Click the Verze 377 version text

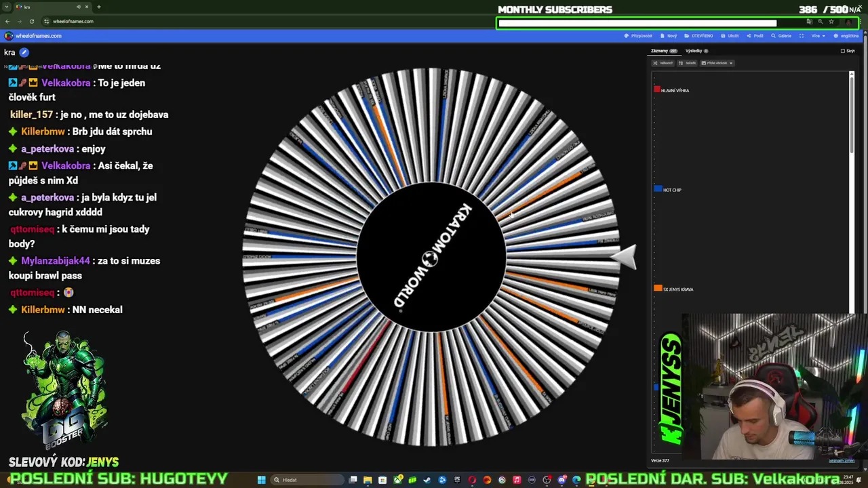point(660,460)
